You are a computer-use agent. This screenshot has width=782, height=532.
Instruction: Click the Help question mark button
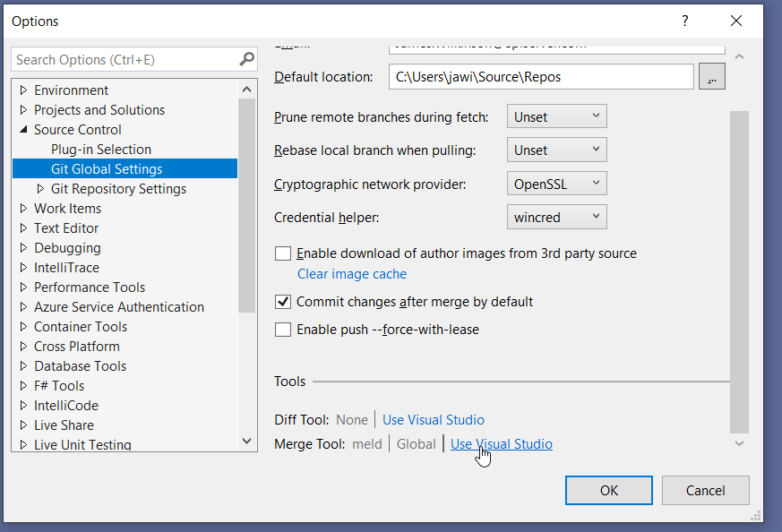(684, 21)
